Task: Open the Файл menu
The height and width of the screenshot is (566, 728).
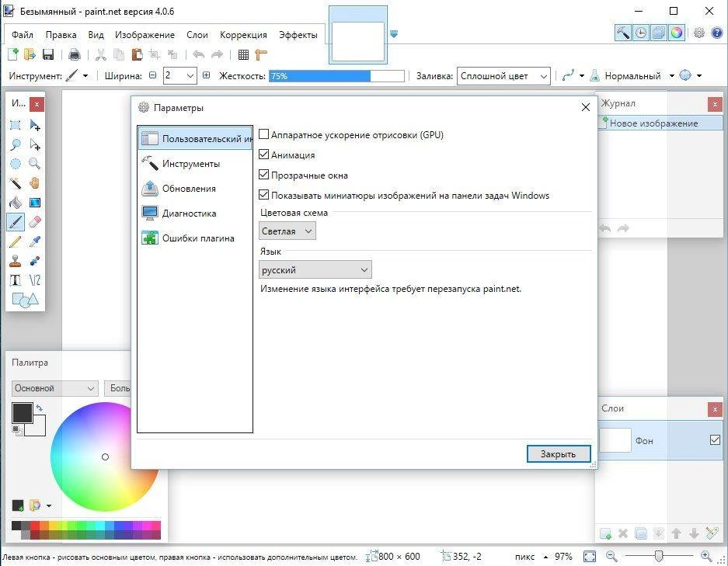Action: pyautogui.click(x=23, y=35)
